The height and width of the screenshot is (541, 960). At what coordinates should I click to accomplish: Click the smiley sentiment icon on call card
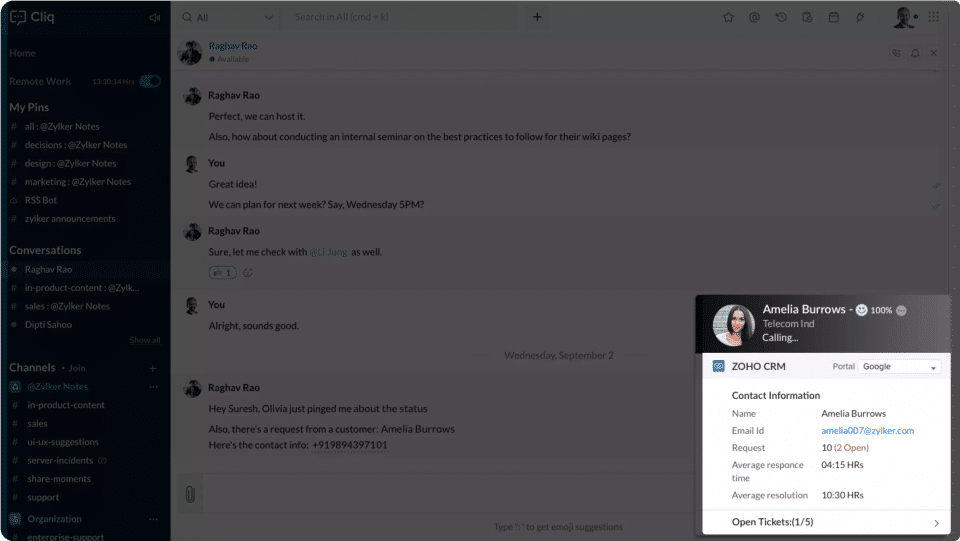coord(861,310)
